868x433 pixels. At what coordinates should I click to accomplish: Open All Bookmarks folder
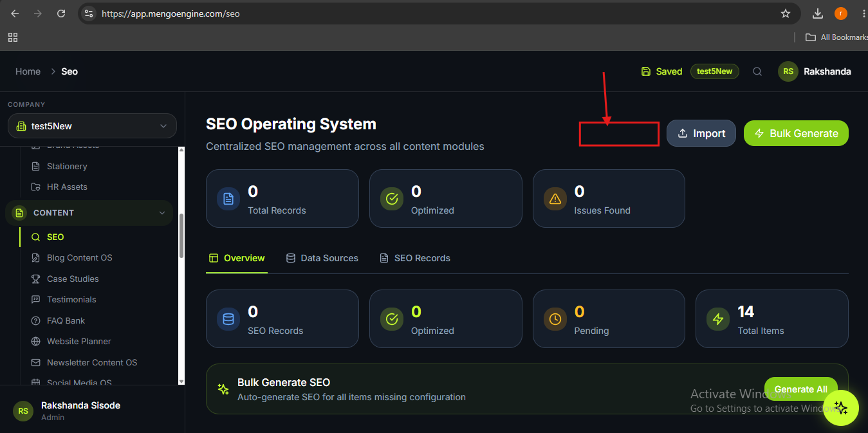pos(836,37)
